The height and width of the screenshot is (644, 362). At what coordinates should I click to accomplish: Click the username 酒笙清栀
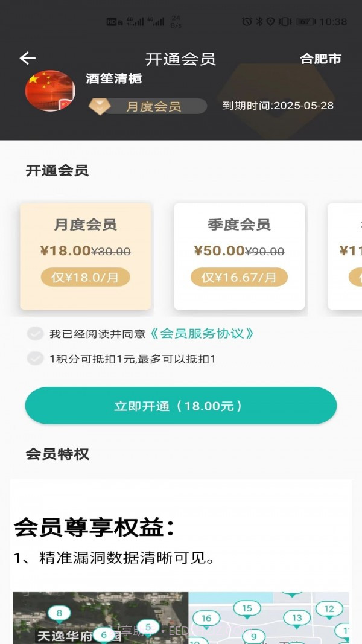pos(113,78)
